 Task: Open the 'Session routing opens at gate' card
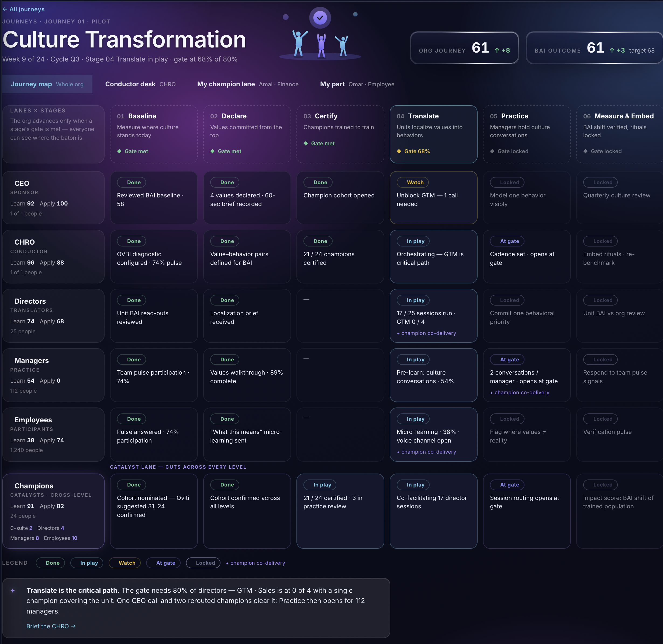point(527,511)
